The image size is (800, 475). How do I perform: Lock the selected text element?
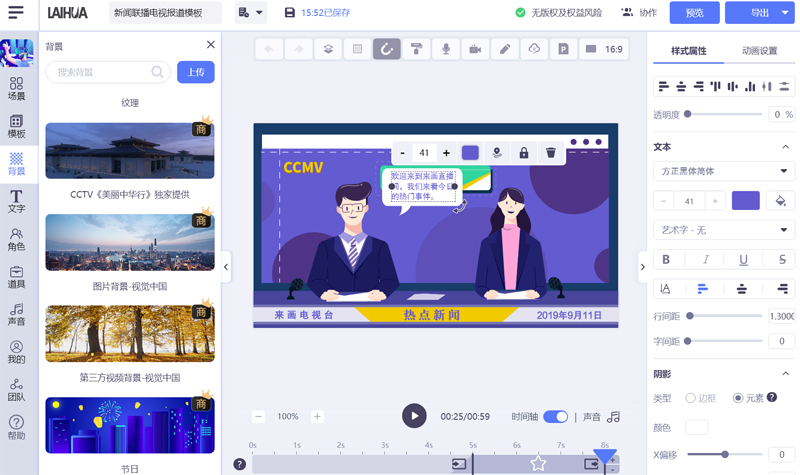click(524, 153)
